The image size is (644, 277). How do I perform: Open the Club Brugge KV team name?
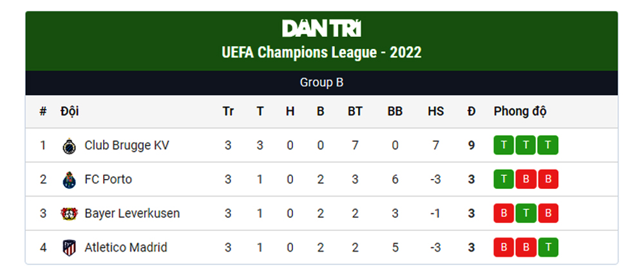tap(127, 146)
